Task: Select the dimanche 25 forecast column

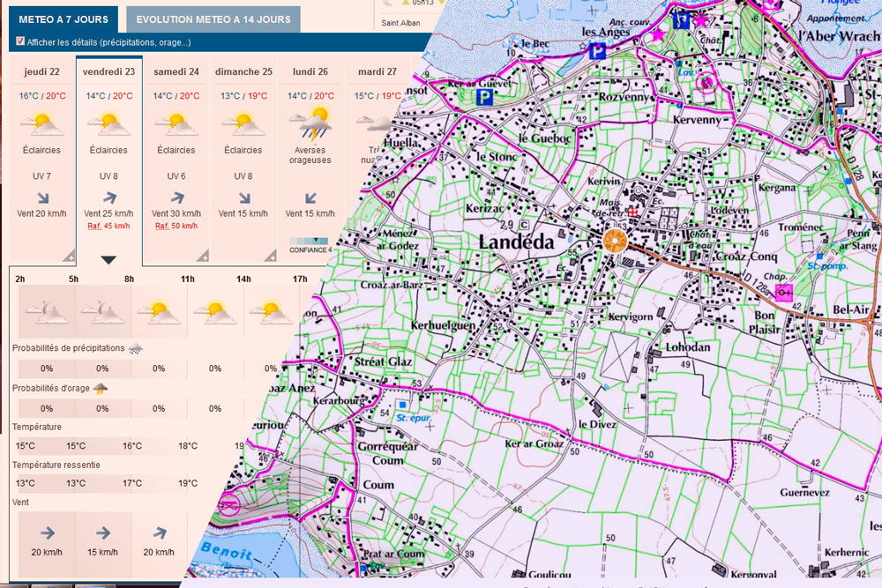Action: pos(243,159)
